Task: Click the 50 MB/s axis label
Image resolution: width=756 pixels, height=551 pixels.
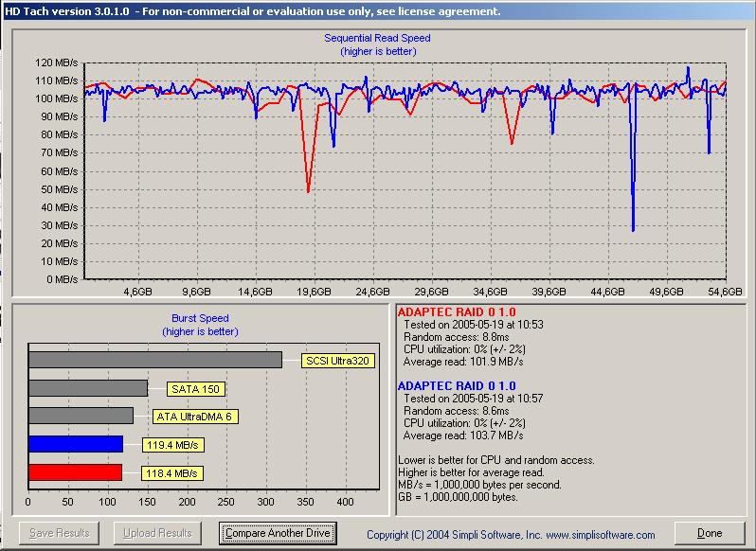Action: (60, 189)
